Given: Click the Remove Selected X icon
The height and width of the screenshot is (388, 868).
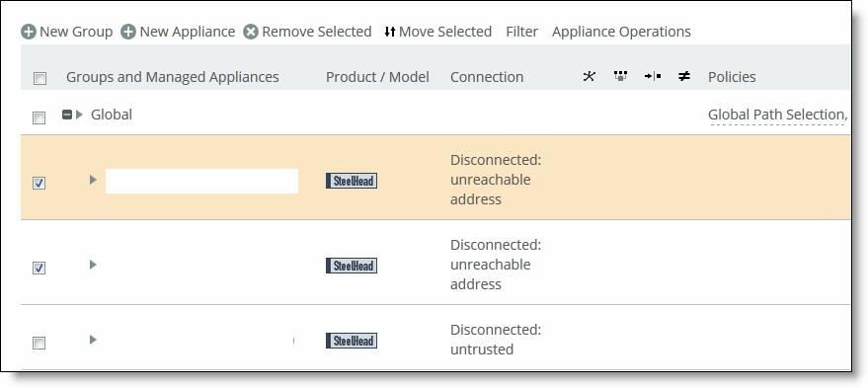Looking at the screenshot, I should coord(251,33).
